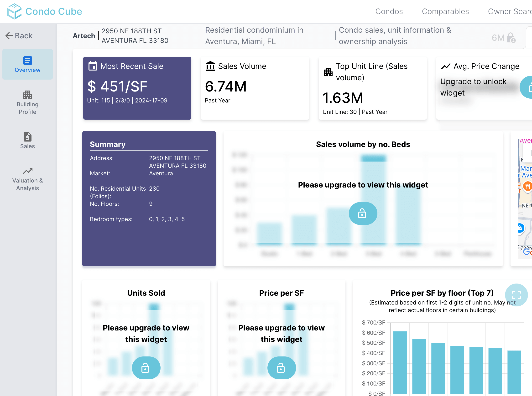Click the Sales Volume 6.74M card
532x396 pixels.
[255, 88]
